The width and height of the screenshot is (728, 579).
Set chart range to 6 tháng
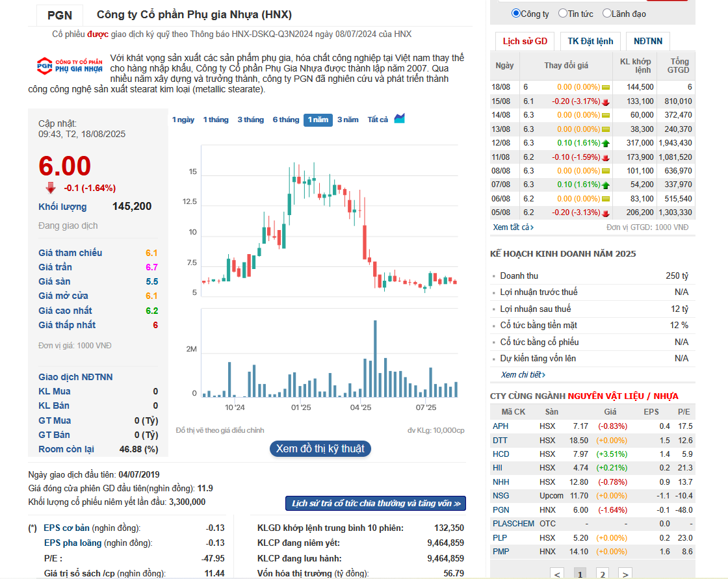tap(285, 120)
